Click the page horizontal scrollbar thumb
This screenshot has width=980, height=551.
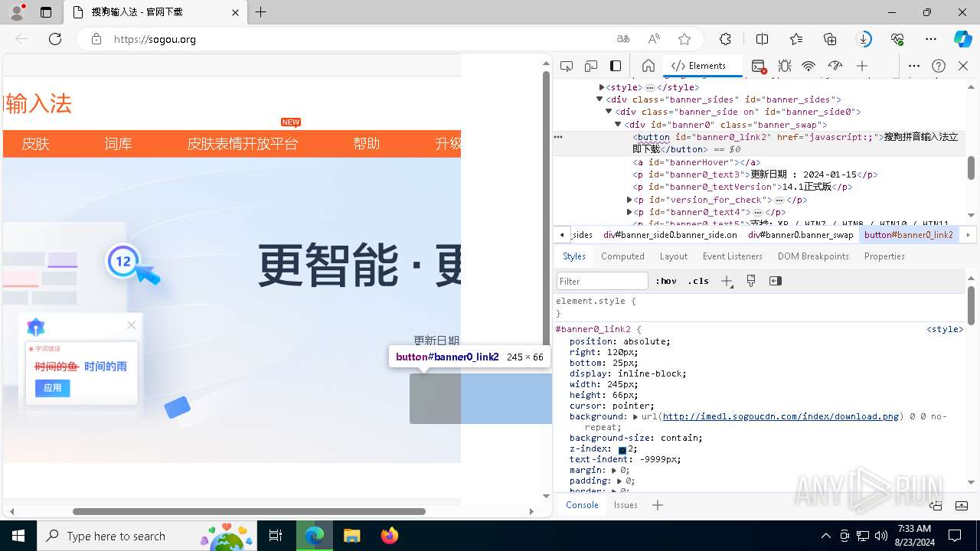point(249,511)
